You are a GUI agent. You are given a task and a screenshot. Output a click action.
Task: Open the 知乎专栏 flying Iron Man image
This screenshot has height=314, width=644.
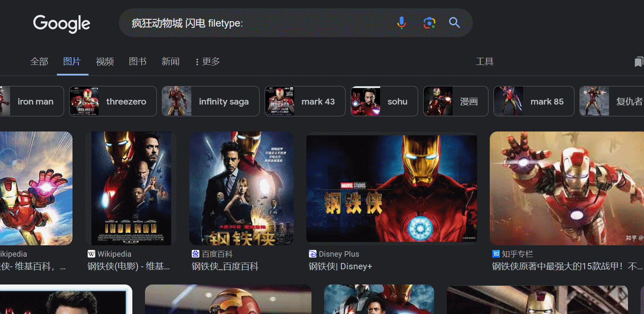coord(567,188)
